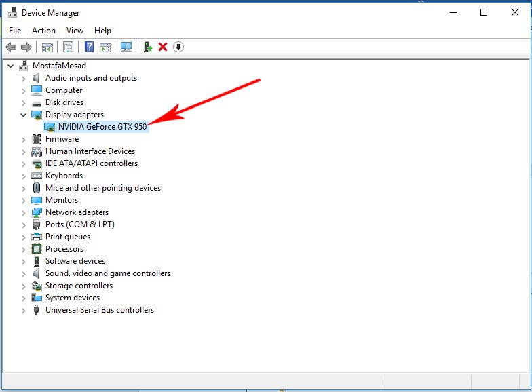
Task: Open the Properties toolbar icon
Action: pos(68,47)
